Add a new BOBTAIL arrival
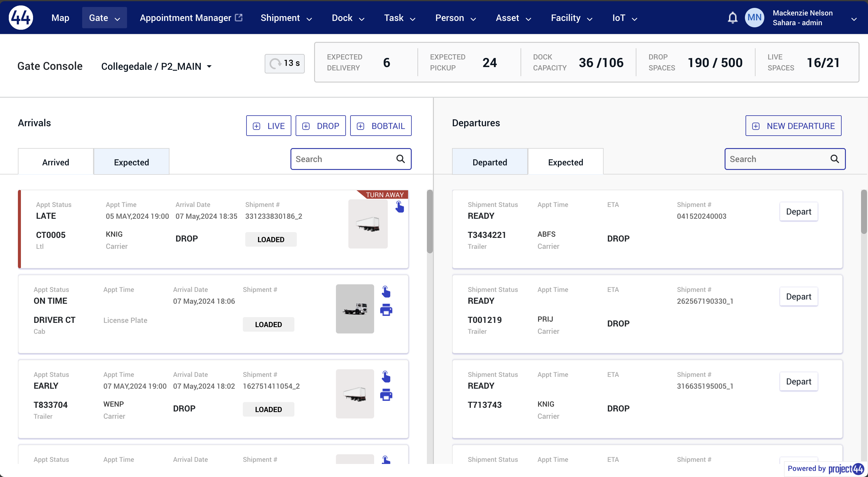This screenshot has height=477, width=868. click(x=381, y=126)
